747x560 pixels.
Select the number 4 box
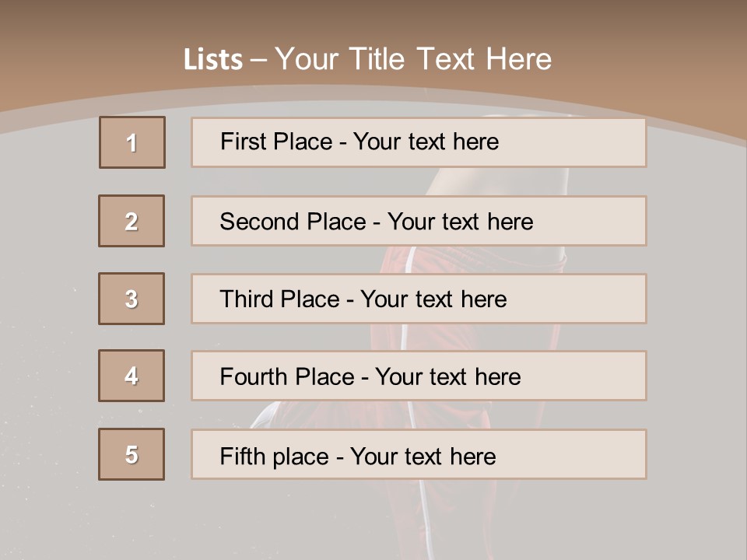(x=132, y=376)
